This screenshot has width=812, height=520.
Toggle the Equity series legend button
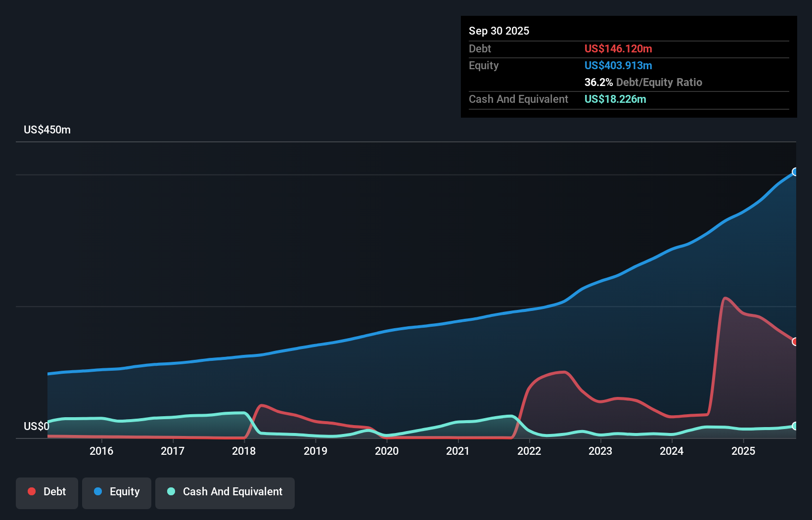117,493
